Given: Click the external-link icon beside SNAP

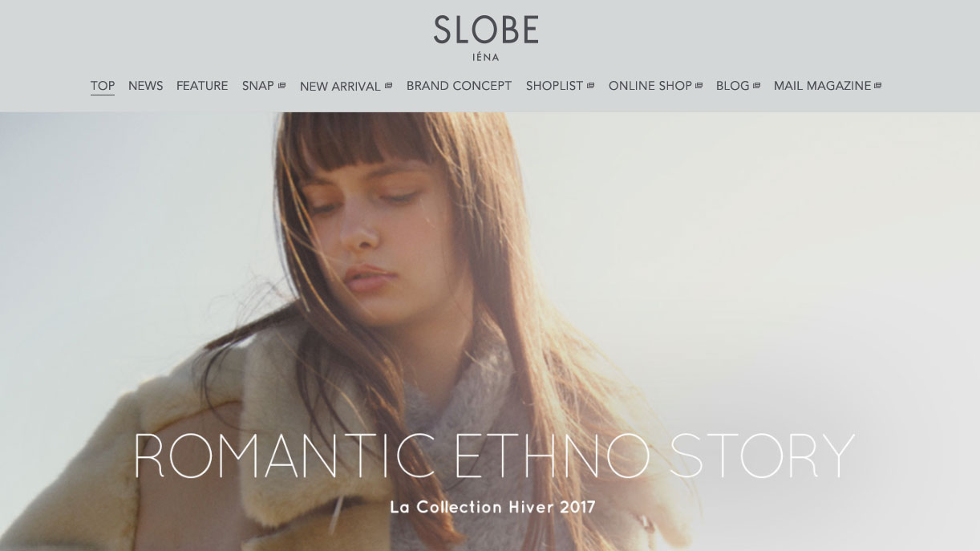Looking at the screenshot, I should pos(281,86).
